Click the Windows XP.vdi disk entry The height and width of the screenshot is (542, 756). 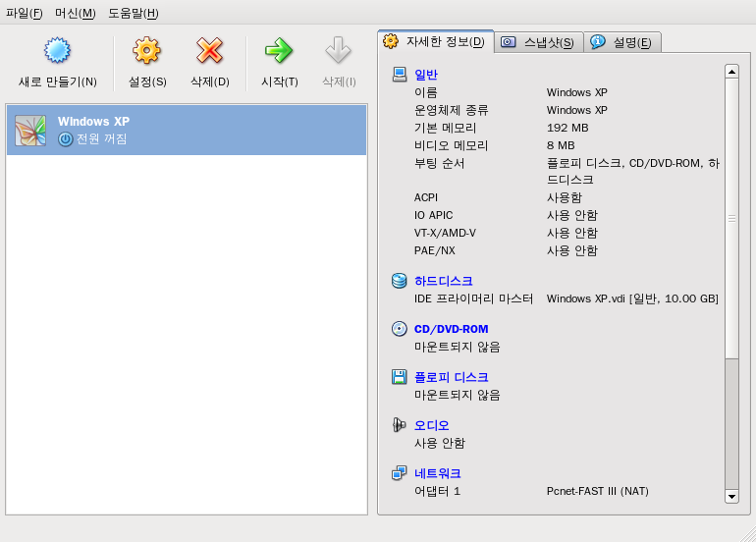632,298
